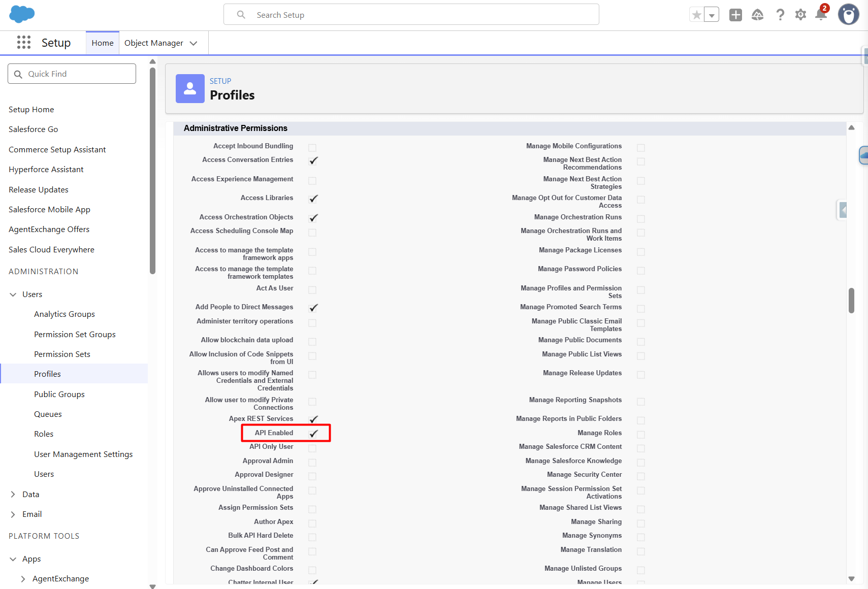Collapse the Users tree section
This screenshot has width=868, height=589.
[13, 294]
